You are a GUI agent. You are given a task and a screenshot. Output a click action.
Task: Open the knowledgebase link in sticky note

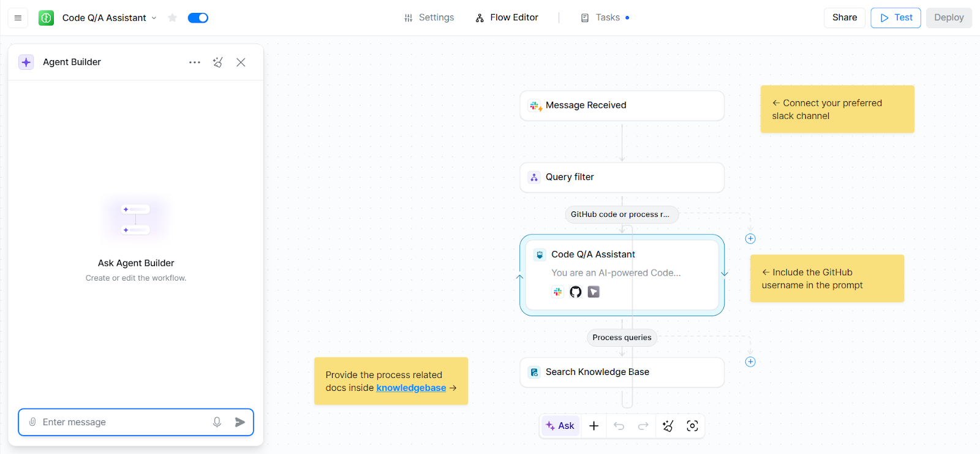[411, 388]
